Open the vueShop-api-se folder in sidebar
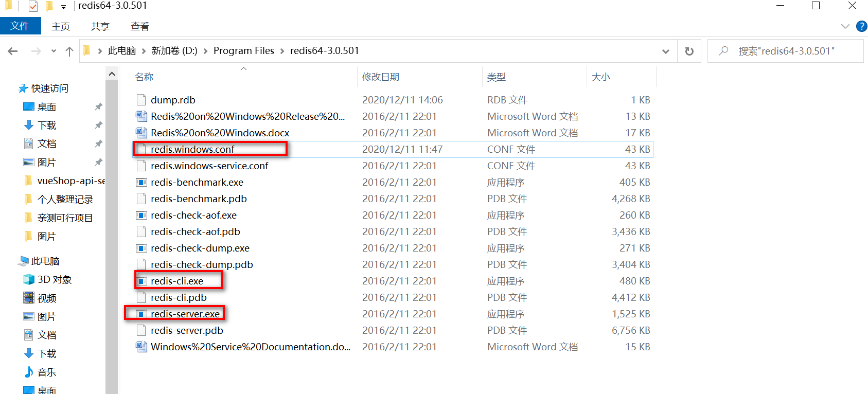 pyautogui.click(x=71, y=181)
